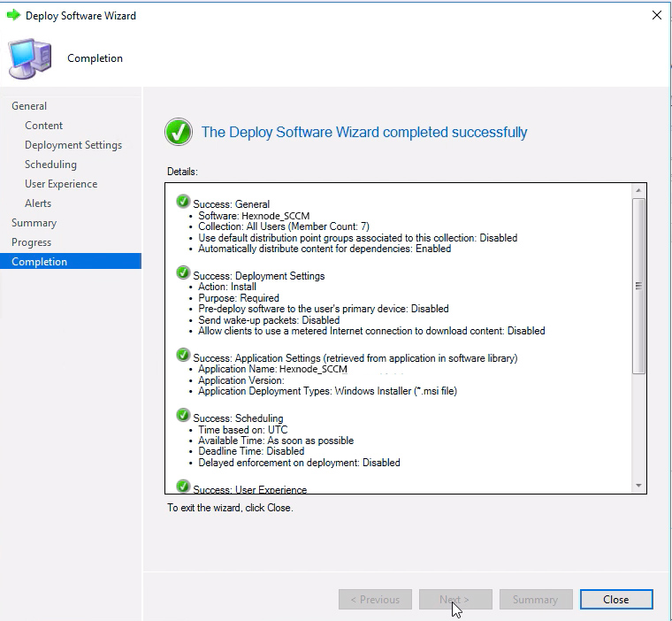
Task: Click the computer icon beside Completion heading
Action: point(30,58)
